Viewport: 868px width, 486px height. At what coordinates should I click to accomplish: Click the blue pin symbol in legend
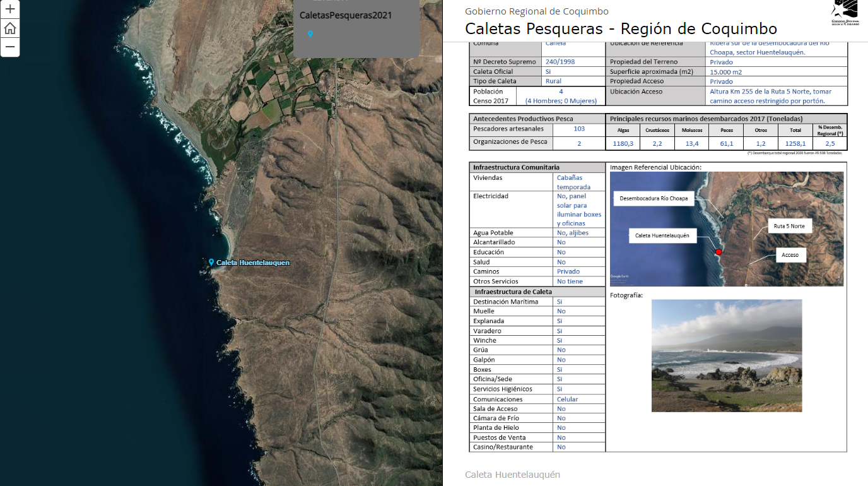pyautogui.click(x=310, y=34)
